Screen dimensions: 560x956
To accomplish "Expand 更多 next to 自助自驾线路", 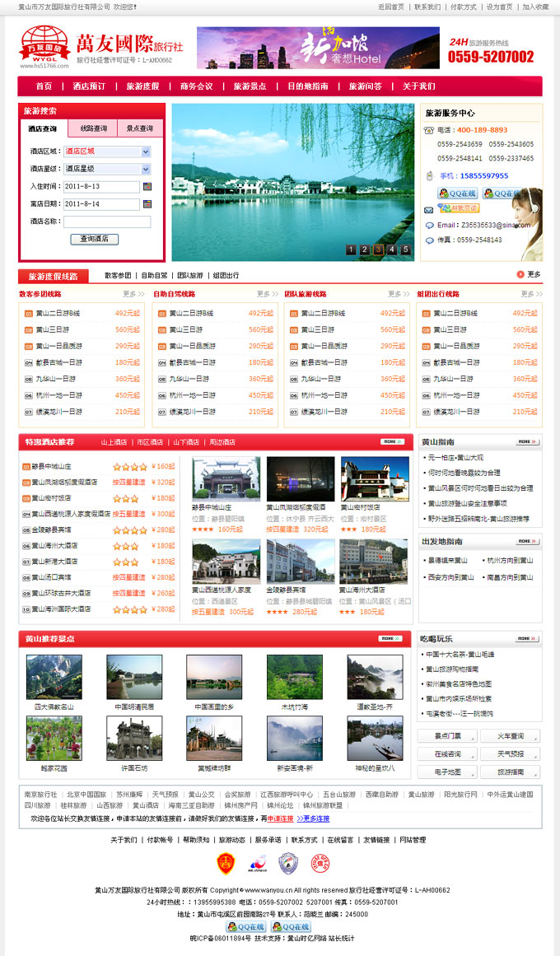I will click(266, 294).
